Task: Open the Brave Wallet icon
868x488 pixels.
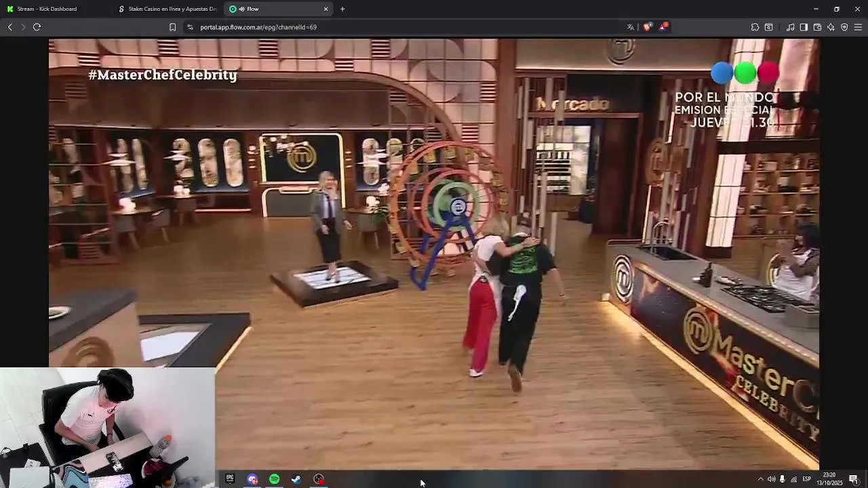Action: pyautogui.click(x=817, y=27)
